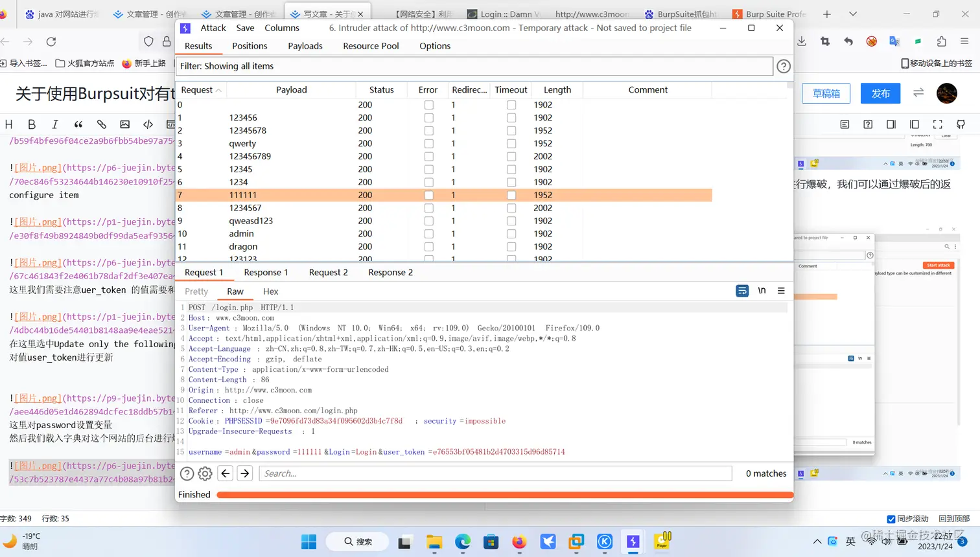Switch to Hex view tab
Screen dimensions: 980x557
point(271,291)
